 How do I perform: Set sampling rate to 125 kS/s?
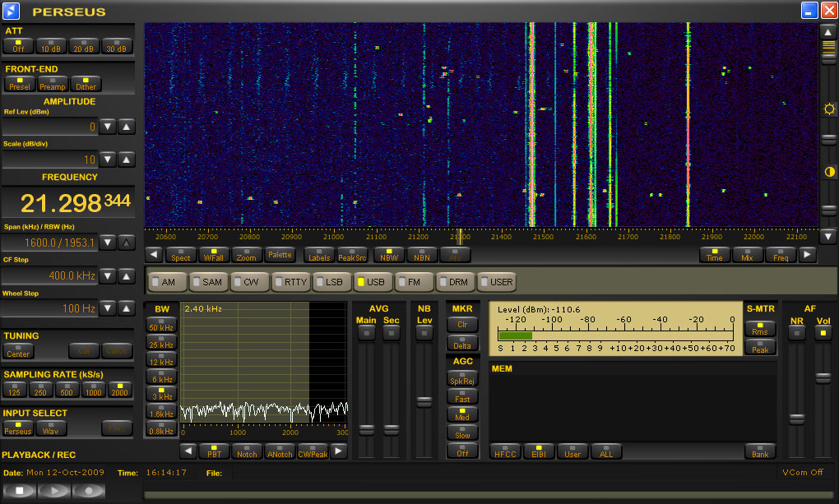[15, 390]
